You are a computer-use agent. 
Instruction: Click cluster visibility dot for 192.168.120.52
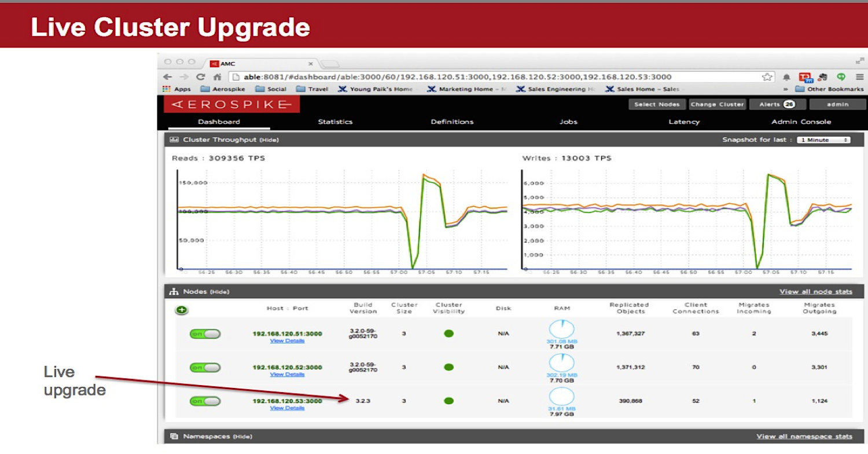click(x=448, y=367)
